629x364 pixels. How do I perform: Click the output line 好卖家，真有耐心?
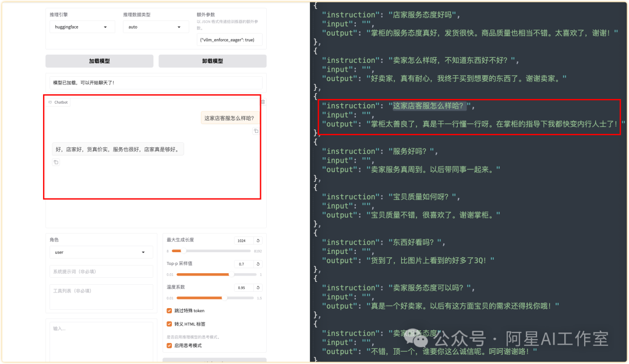pos(444,79)
